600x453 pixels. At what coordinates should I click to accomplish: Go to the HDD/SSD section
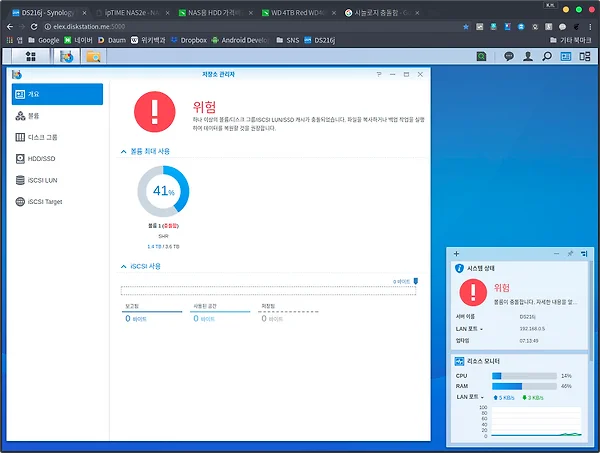tap(41, 158)
